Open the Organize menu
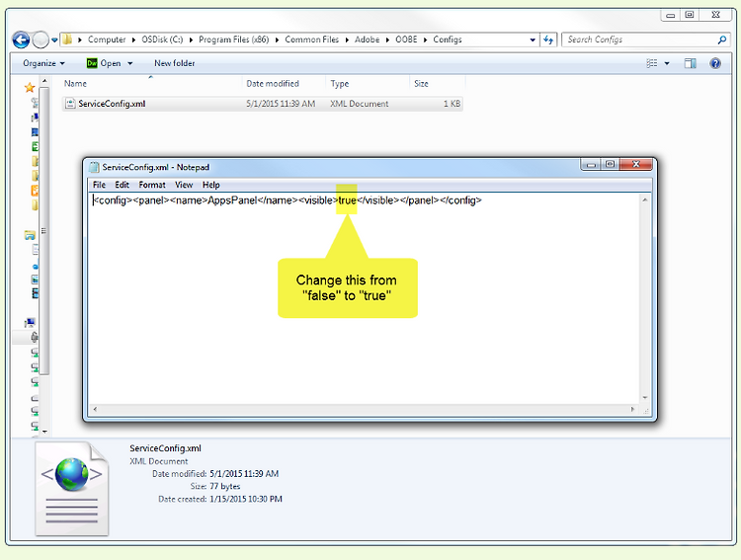Image resolution: width=741 pixels, height=560 pixels. point(43,63)
